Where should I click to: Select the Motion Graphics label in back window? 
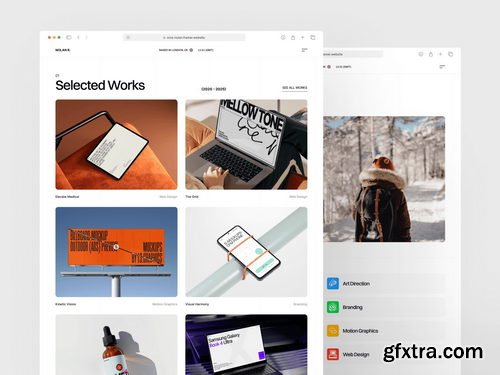point(360,331)
